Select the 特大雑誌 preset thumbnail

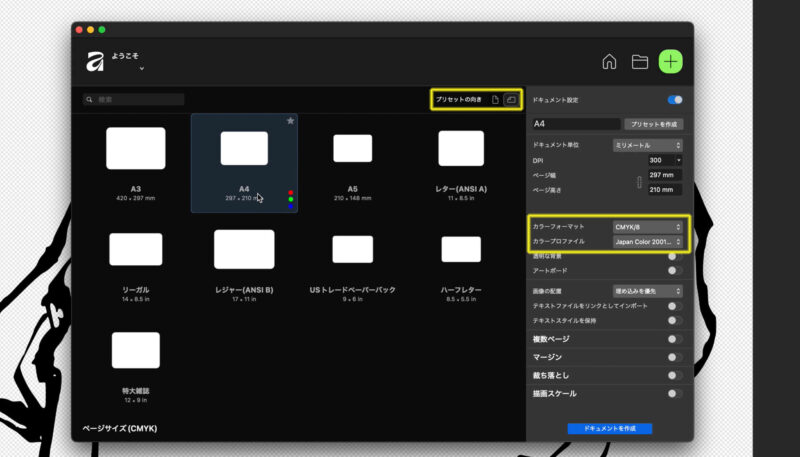(136, 350)
